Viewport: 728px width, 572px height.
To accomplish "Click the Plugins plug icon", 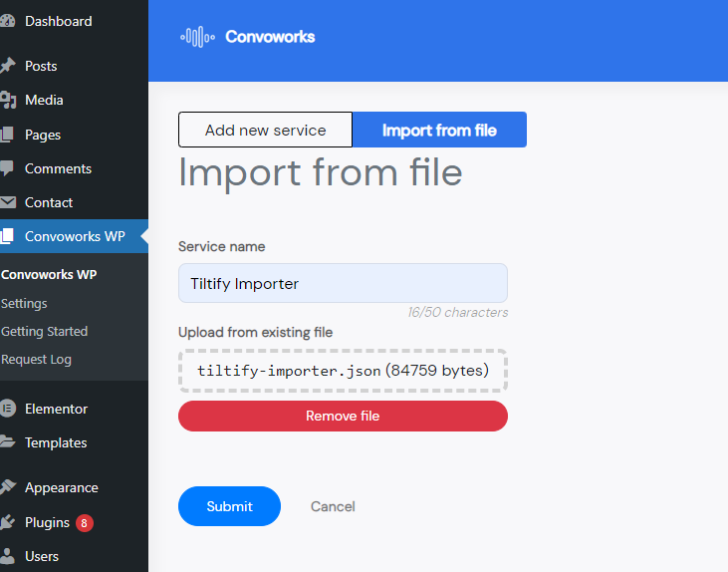I will tap(7, 522).
